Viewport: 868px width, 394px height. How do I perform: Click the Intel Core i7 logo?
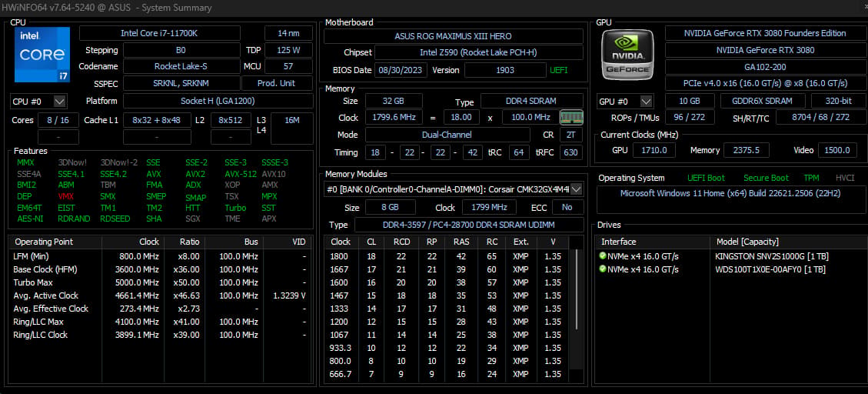[42, 55]
